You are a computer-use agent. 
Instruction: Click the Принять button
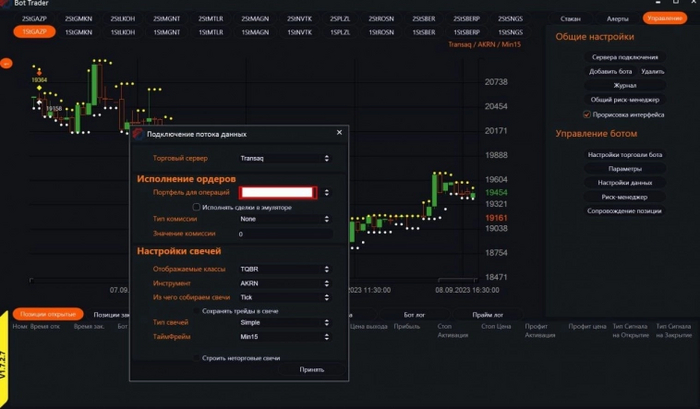312,369
